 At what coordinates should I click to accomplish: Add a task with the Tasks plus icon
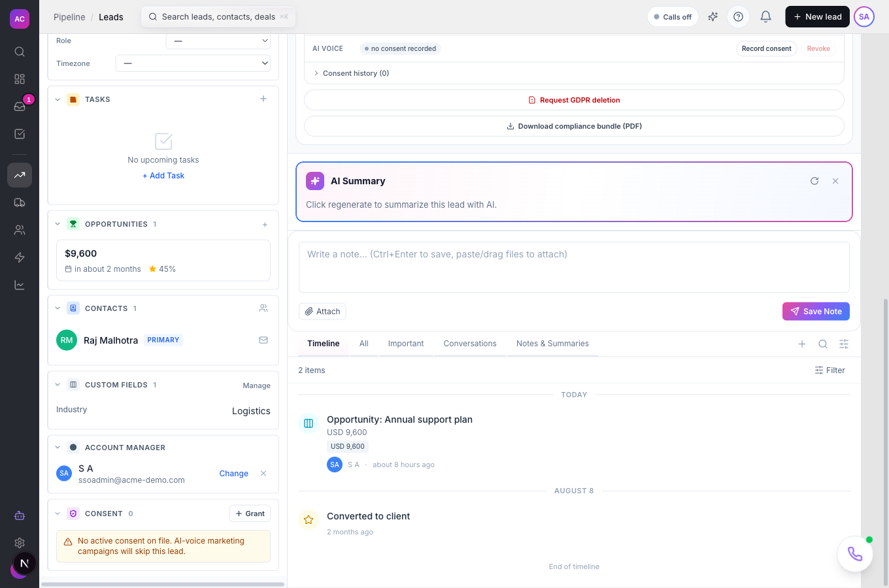click(x=263, y=99)
